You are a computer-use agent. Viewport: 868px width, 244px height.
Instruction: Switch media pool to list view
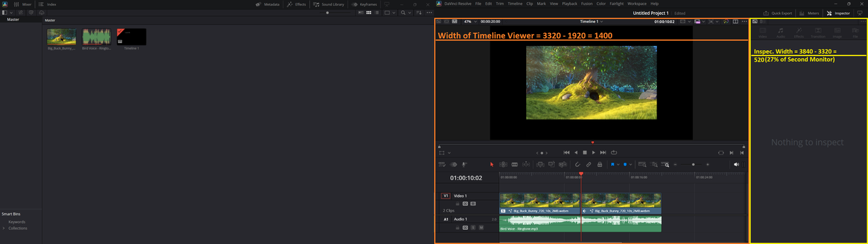(x=377, y=12)
